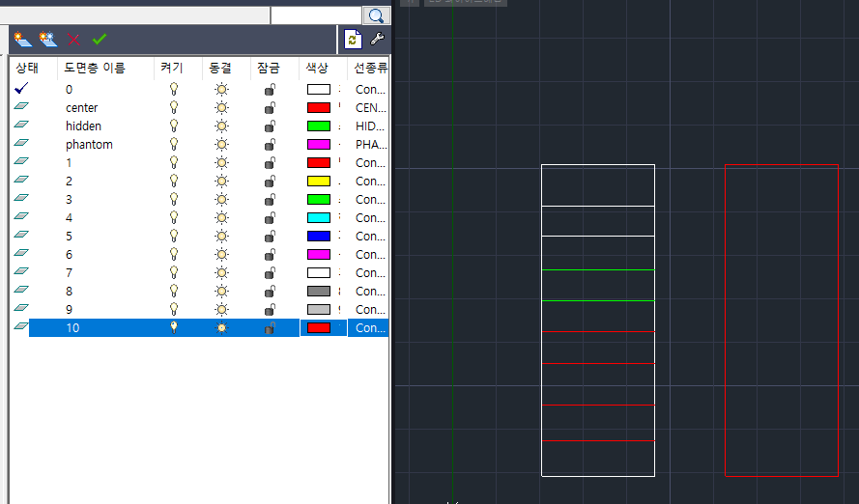Click the 색상 column header
This screenshot has width=859, height=504.
[318, 69]
